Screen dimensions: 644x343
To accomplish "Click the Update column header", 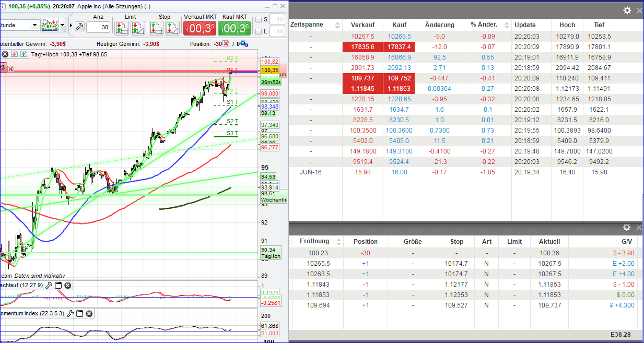I will pos(525,25).
